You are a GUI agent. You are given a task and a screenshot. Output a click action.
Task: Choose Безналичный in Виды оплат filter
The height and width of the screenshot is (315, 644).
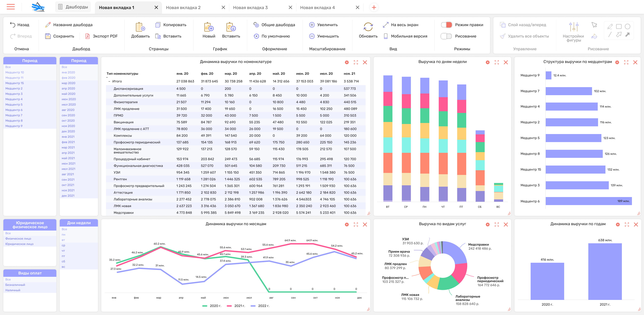tap(15, 285)
